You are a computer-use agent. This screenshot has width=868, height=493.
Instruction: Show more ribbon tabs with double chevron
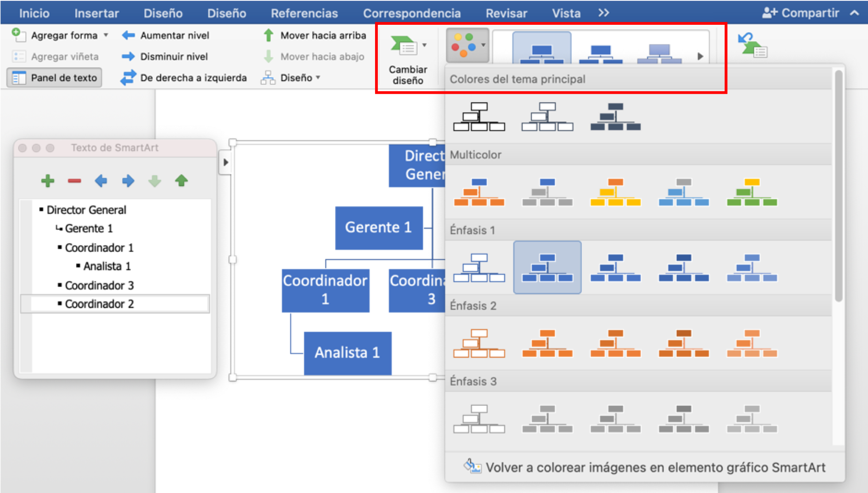(x=604, y=13)
